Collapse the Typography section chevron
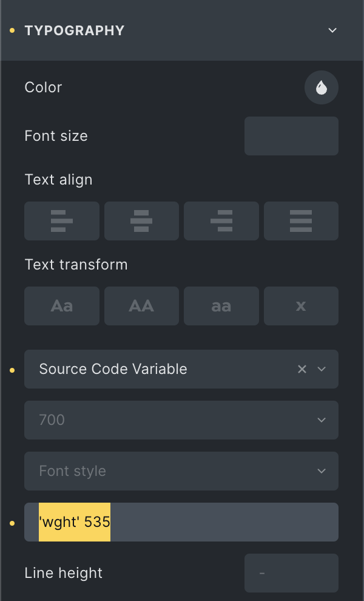Image resolution: width=364 pixels, height=601 pixels. [332, 30]
